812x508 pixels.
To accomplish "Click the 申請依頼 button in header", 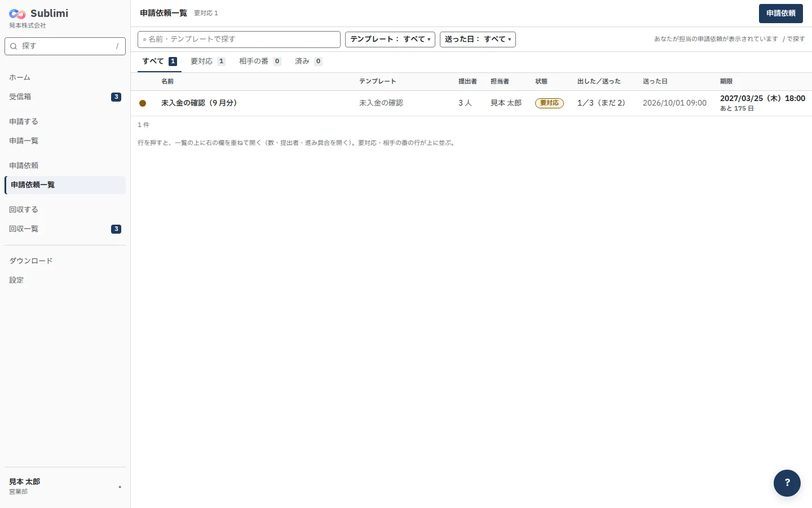I will click(781, 14).
